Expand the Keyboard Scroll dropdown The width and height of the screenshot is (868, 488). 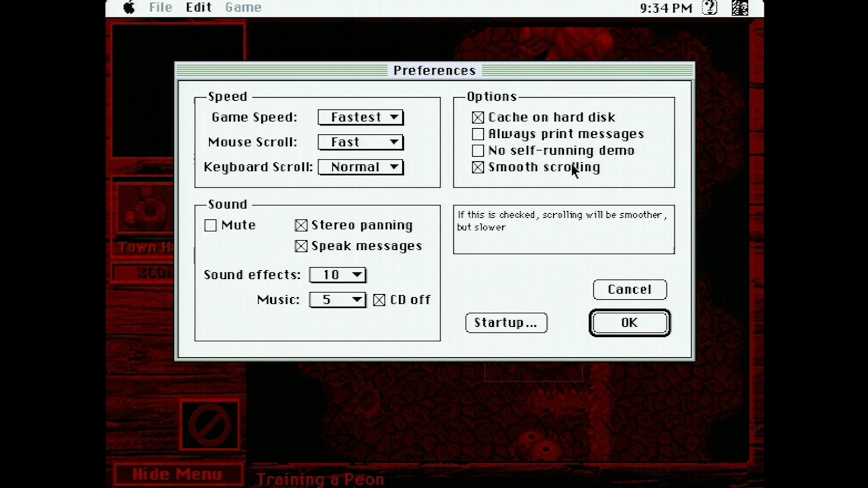tap(361, 167)
